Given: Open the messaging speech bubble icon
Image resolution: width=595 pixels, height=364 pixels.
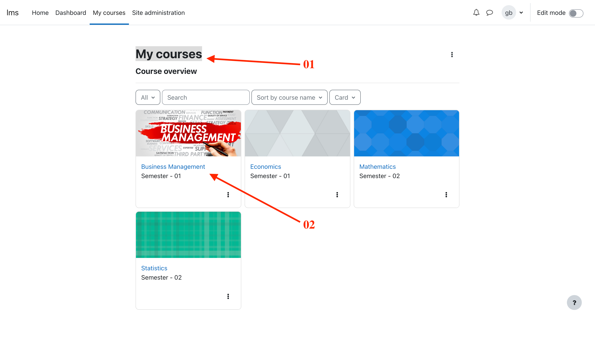Looking at the screenshot, I should click(x=489, y=13).
